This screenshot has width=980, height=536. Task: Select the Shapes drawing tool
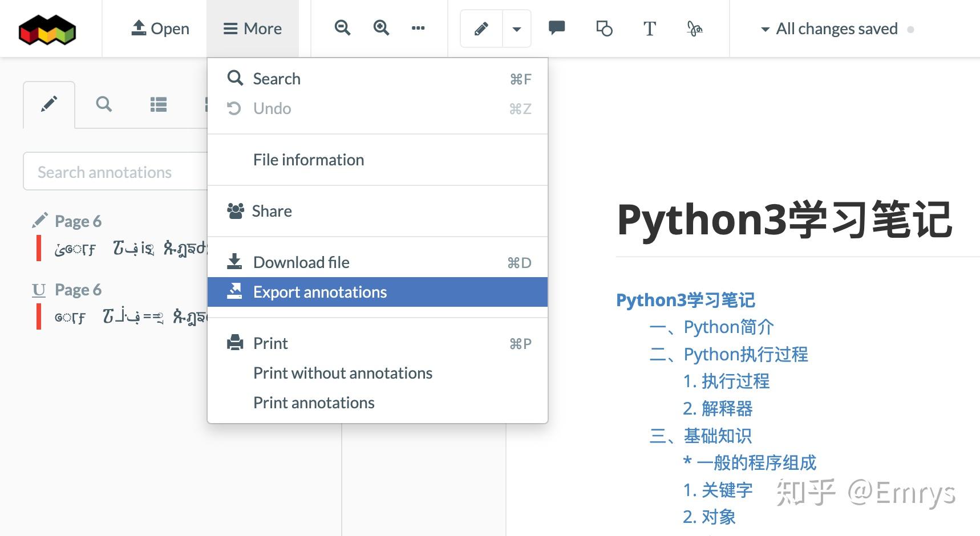pyautogui.click(x=604, y=28)
